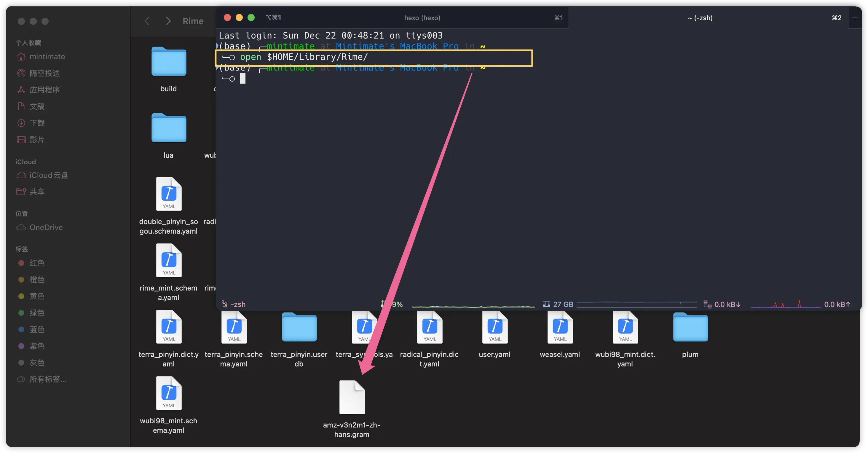
Task: Filter by 红色 tag
Action: 31,263
